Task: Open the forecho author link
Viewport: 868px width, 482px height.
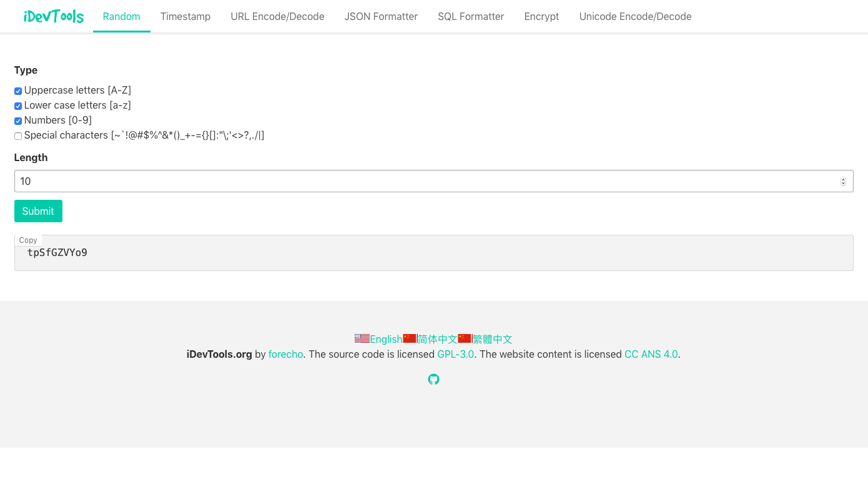Action: [285, 354]
